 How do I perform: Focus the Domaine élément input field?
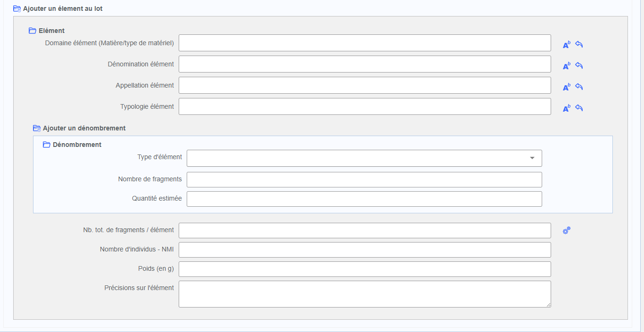tap(364, 43)
